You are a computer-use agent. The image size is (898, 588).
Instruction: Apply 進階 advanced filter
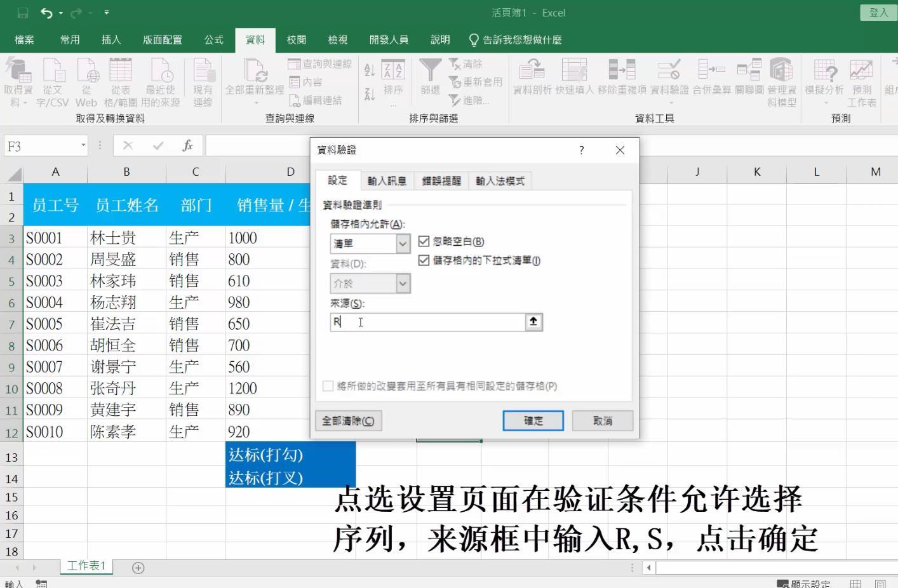tap(468, 100)
